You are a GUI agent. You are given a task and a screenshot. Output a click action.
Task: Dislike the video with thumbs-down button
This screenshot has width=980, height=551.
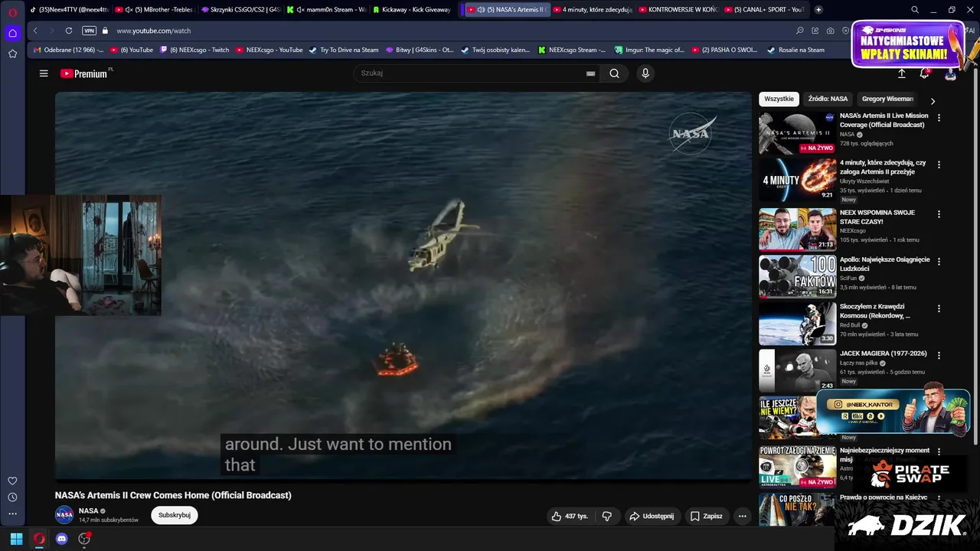pos(607,516)
